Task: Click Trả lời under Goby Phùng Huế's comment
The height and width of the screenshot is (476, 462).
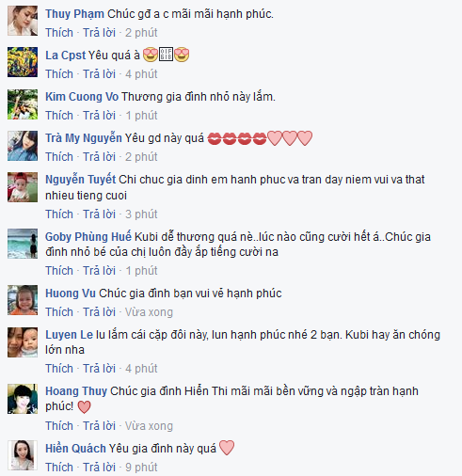Action: (x=99, y=271)
